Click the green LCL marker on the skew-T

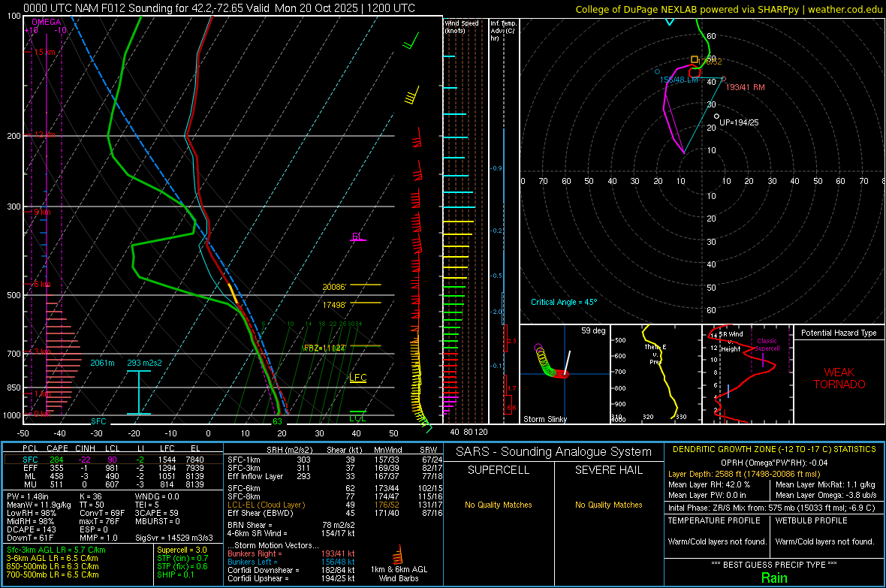pyautogui.click(x=357, y=418)
